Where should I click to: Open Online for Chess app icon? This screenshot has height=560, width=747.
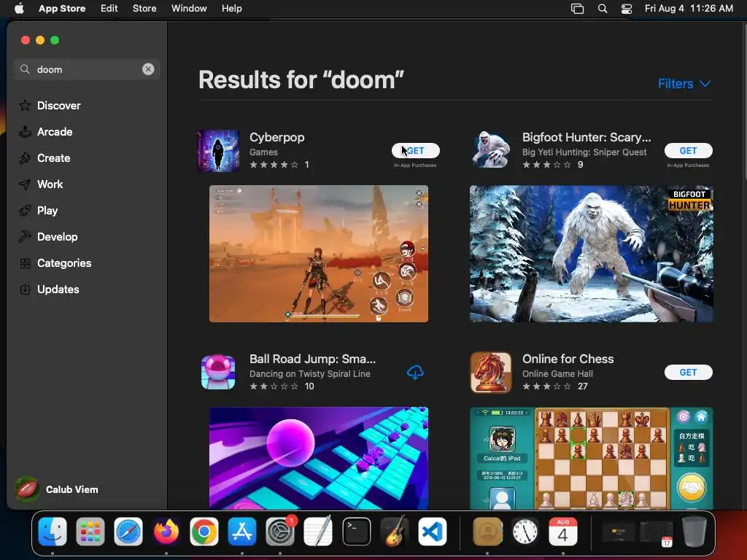click(491, 373)
